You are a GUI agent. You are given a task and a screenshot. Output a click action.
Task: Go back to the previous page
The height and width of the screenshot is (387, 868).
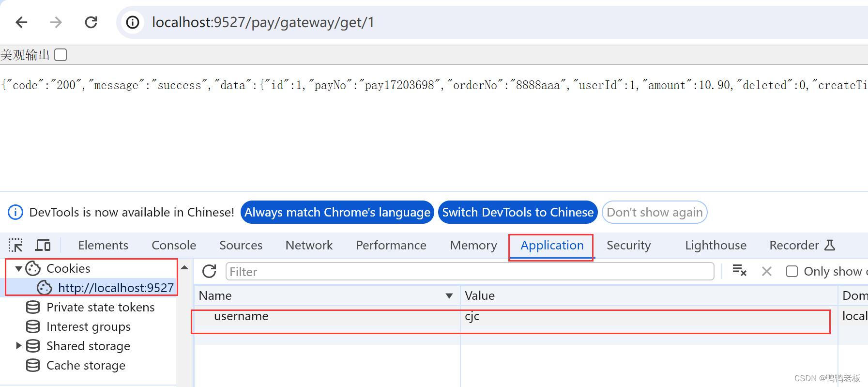tap(22, 22)
